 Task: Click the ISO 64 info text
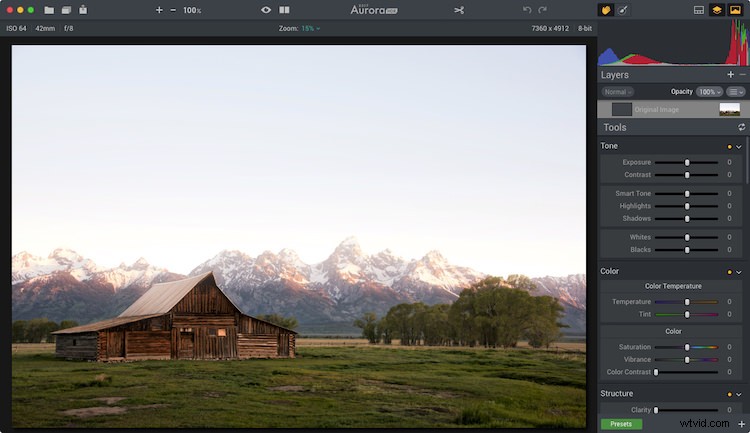click(x=16, y=29)
